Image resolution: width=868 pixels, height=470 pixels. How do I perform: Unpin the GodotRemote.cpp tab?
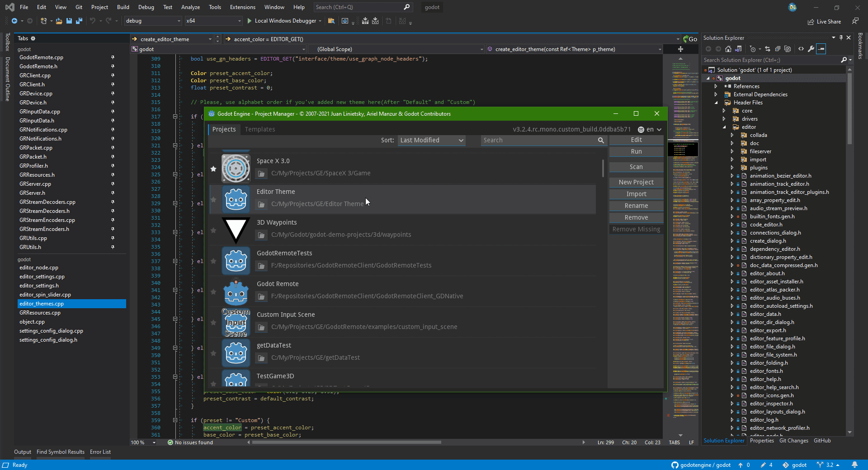point(113,57)
